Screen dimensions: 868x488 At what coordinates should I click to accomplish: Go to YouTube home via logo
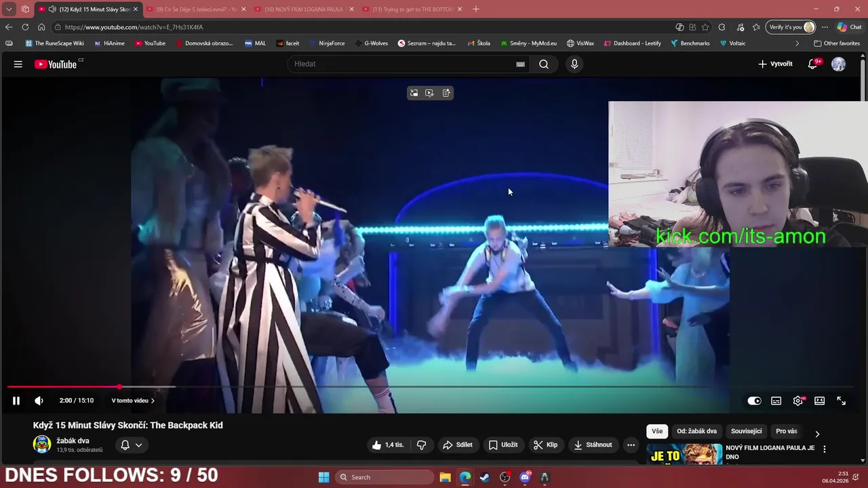(56, 64)
